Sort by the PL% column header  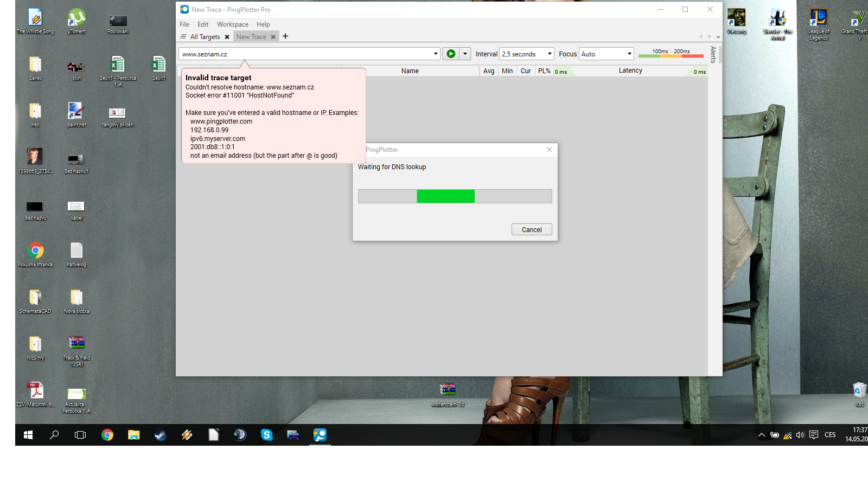point(544,71)
